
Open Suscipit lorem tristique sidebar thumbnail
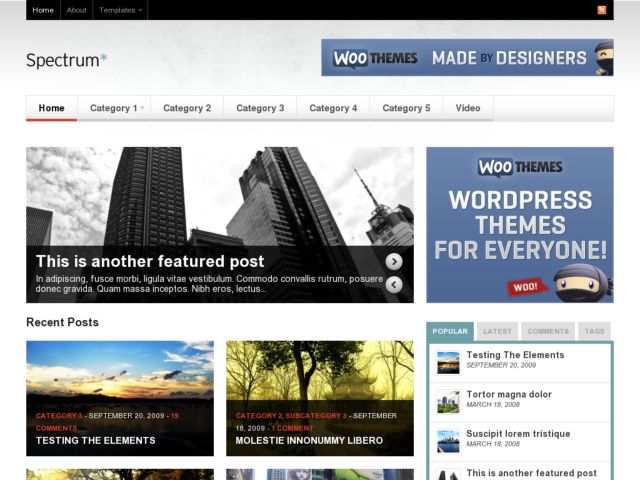[448, 441]
